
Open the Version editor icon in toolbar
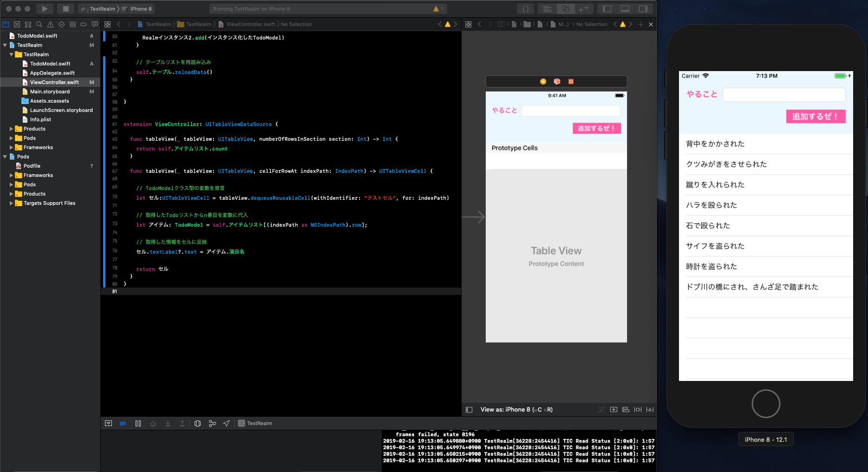584,8
